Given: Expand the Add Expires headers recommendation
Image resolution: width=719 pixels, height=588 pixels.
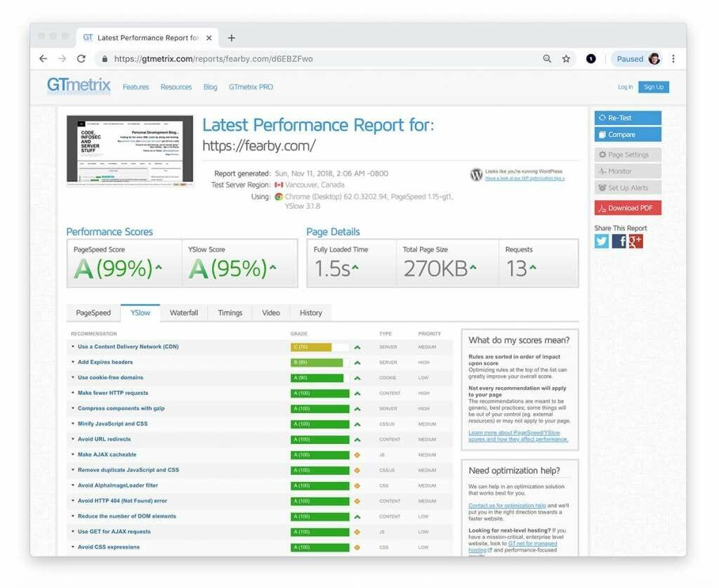Looking at the screenshot, I should tap(105, 362).
